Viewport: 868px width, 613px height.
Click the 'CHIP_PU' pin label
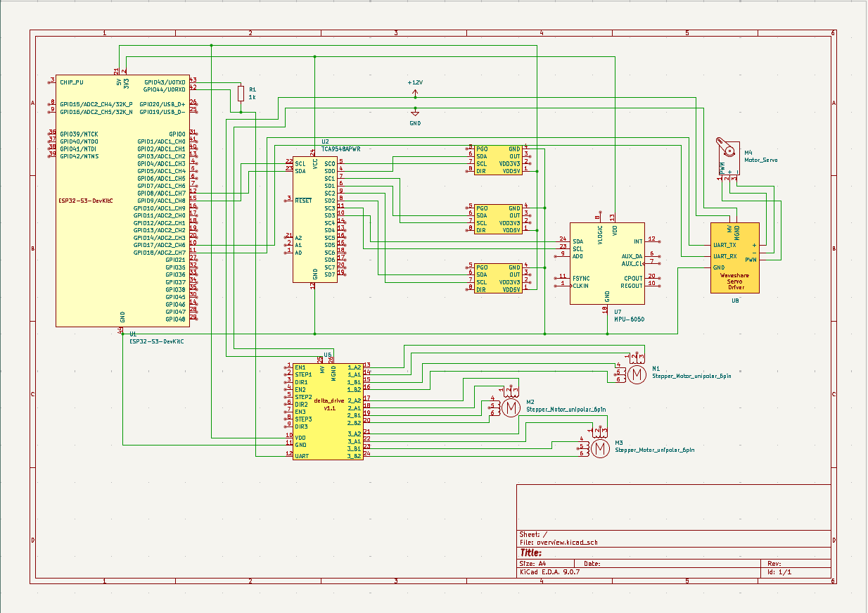(x=71, y=82)
